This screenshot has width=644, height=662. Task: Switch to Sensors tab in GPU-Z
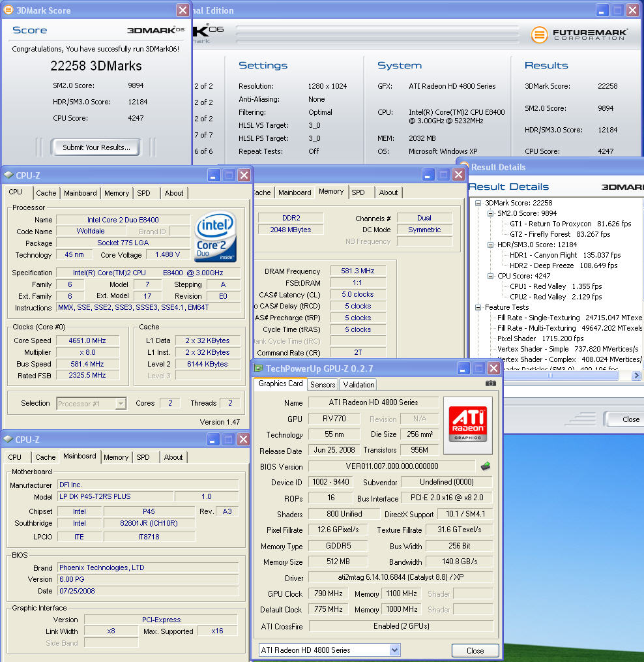point(323,385)
